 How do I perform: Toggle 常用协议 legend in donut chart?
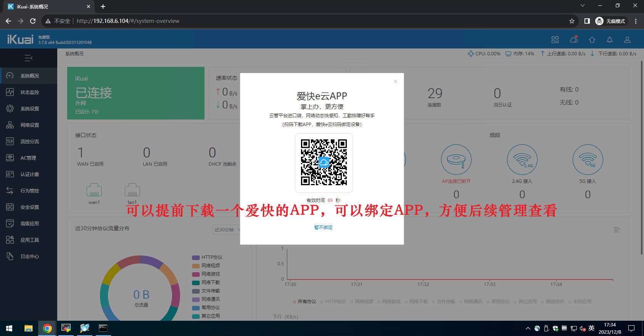click(206, 308)
